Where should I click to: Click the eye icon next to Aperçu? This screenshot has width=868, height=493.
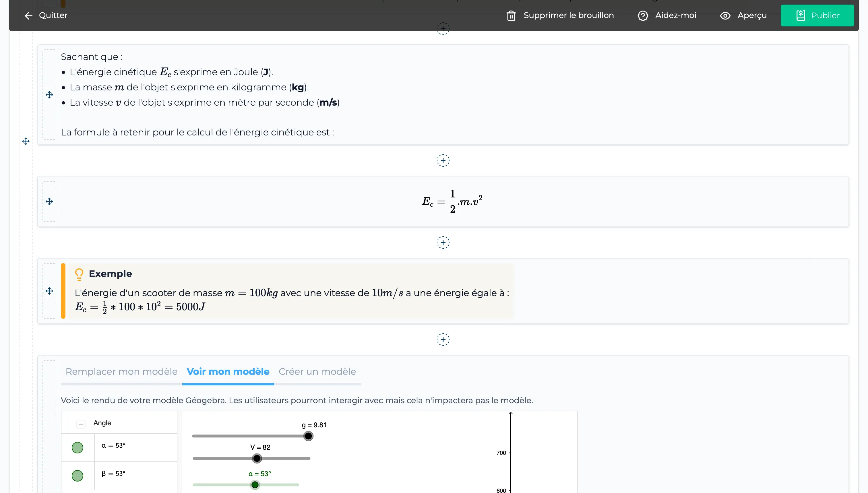[725, 15]
